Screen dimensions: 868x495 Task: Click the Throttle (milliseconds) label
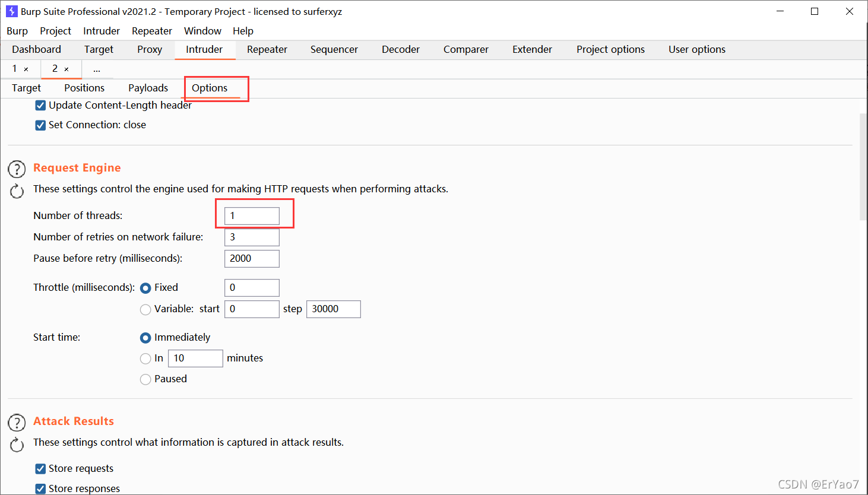[x=84, y=288]
